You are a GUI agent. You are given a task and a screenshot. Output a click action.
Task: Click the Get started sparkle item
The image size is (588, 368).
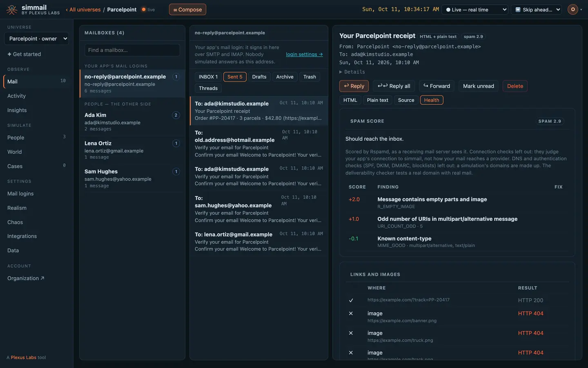(x=24, y=54)
